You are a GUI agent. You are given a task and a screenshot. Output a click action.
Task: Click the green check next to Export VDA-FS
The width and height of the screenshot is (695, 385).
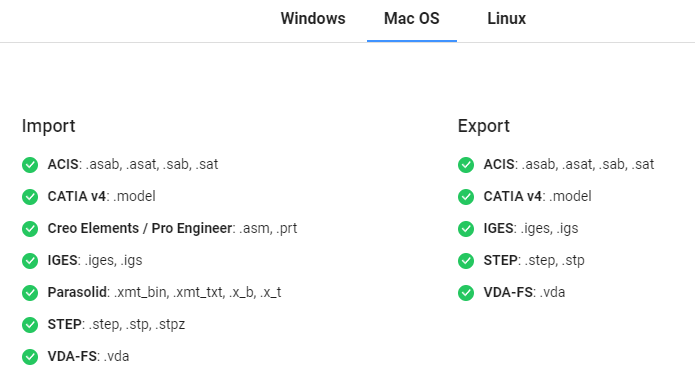click(466, 292)
